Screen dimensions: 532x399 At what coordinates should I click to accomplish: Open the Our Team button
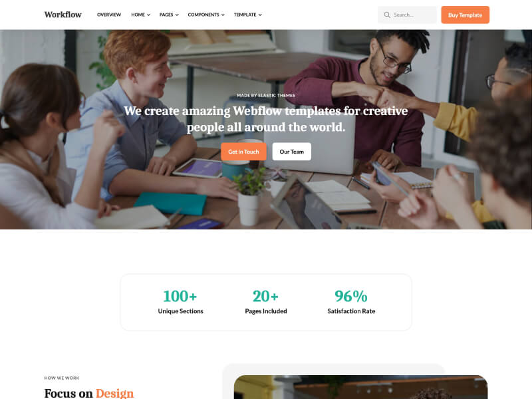click(x=292, y=152)
